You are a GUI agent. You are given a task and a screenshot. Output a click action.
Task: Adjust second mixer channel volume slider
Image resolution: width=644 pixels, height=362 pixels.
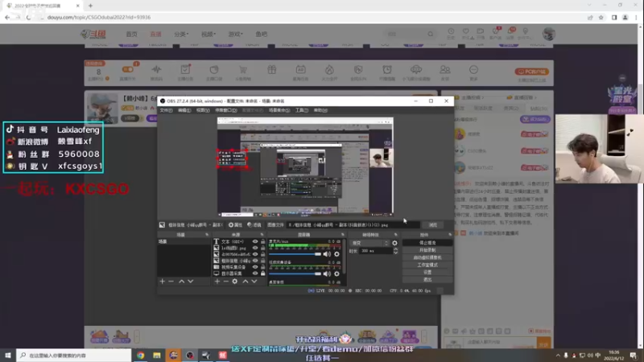(295, 274)
